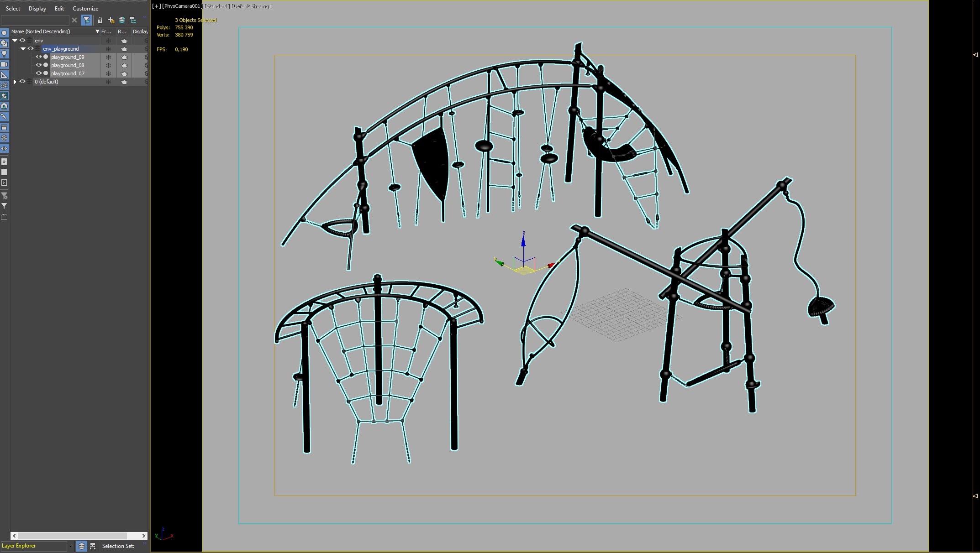This screenshot has height=553, width=980.
Task: Toggle Display Geometry filter circle icon
Action: click(x=4, y=33)
